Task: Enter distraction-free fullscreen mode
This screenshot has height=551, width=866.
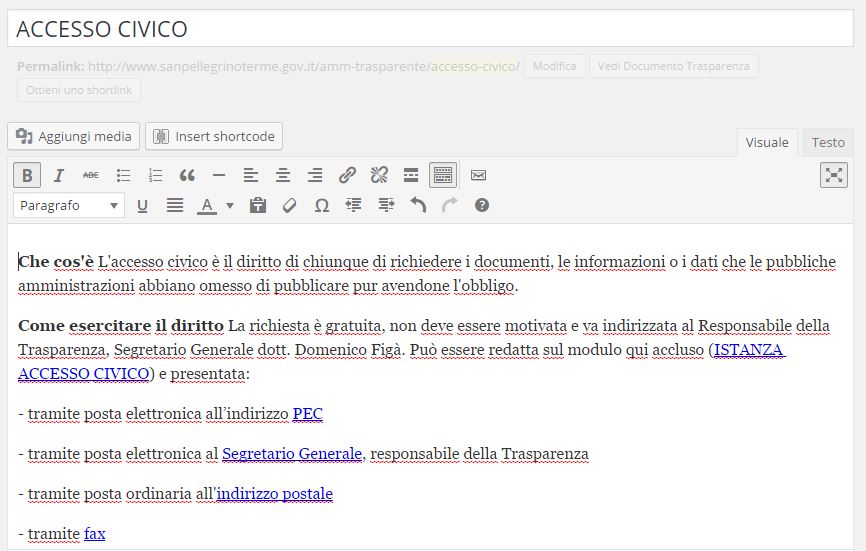Action: [833, 176]
